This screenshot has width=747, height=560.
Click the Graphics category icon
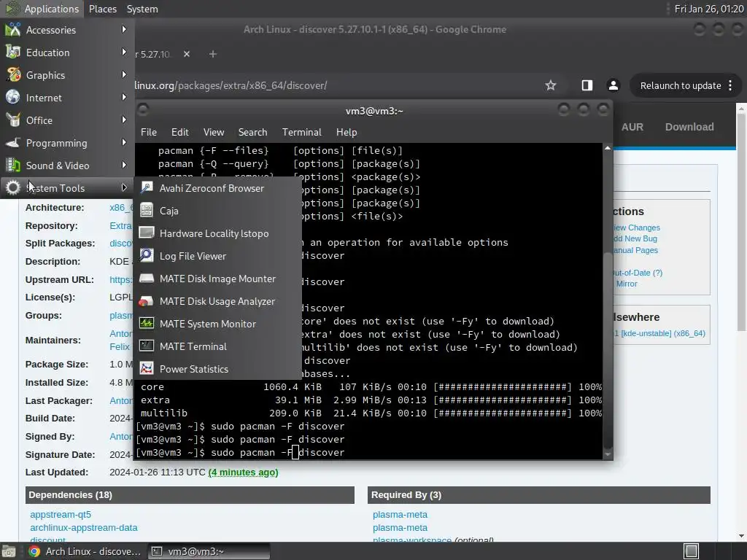pos(13,75)
